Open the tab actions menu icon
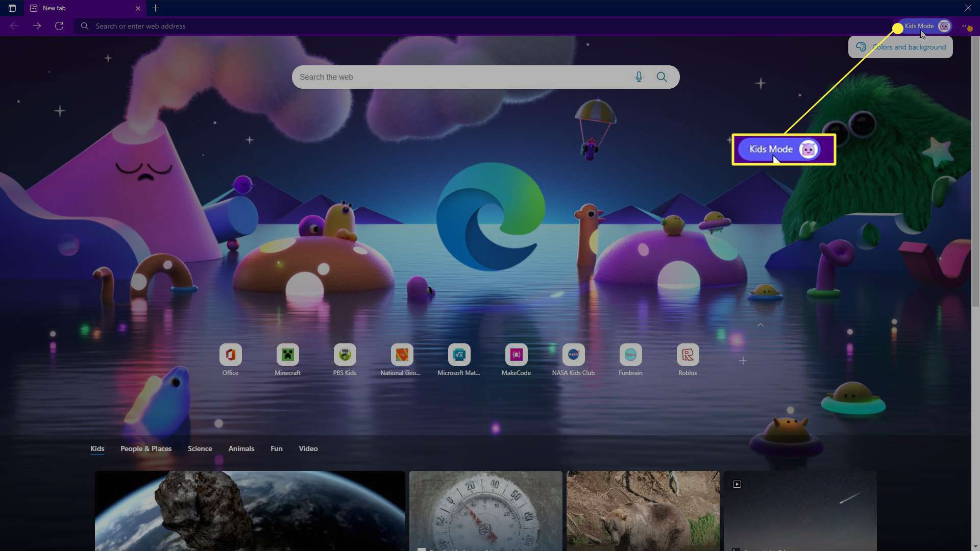This screenshot has width=980, height=551. click(12, 8)
